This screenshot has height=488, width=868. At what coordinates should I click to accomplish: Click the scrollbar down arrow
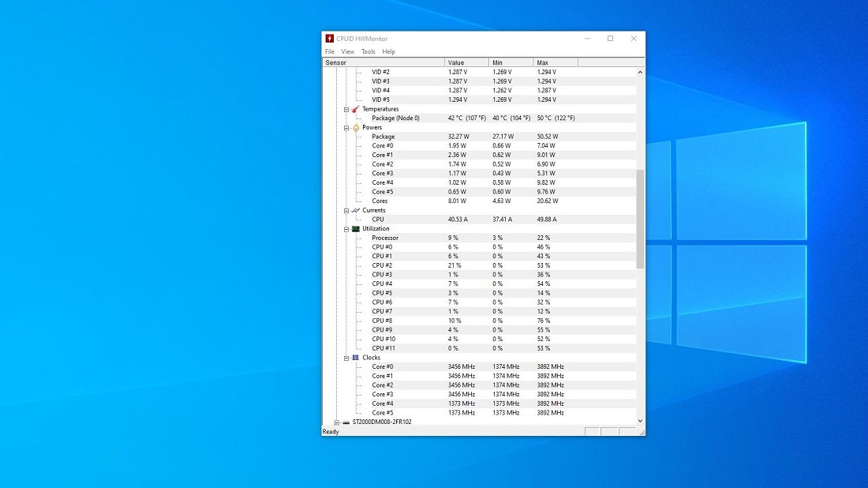(x=640, y=421)
